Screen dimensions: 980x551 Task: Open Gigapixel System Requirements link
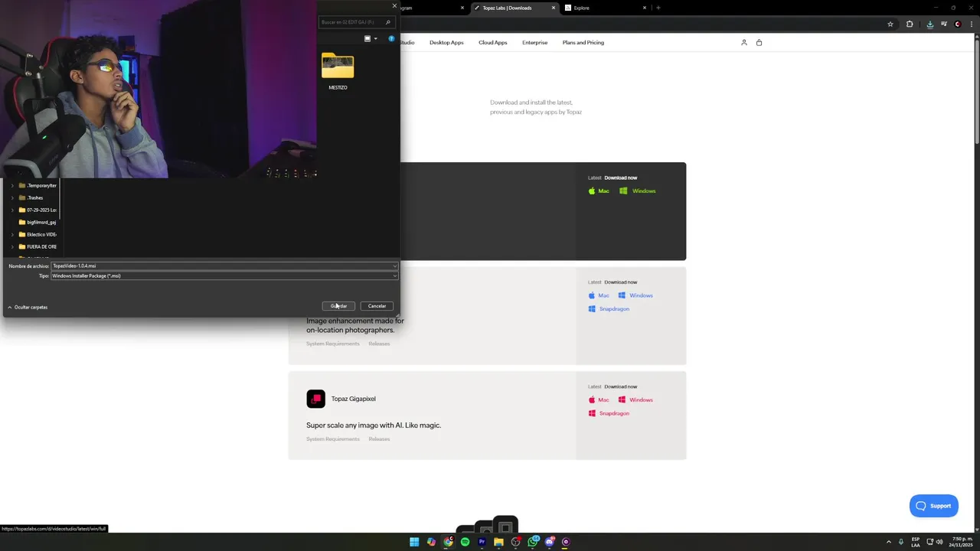pyautogui.click(x=332, y=439)
